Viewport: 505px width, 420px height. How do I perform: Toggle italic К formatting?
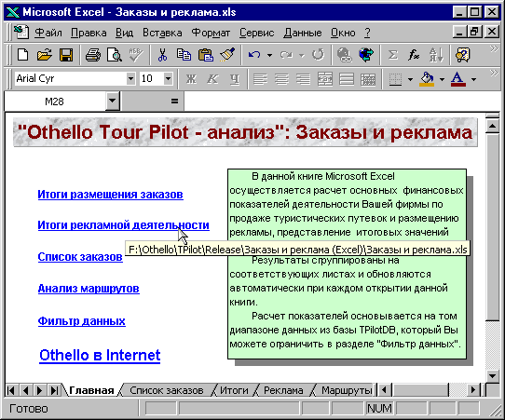click(212, 79)
